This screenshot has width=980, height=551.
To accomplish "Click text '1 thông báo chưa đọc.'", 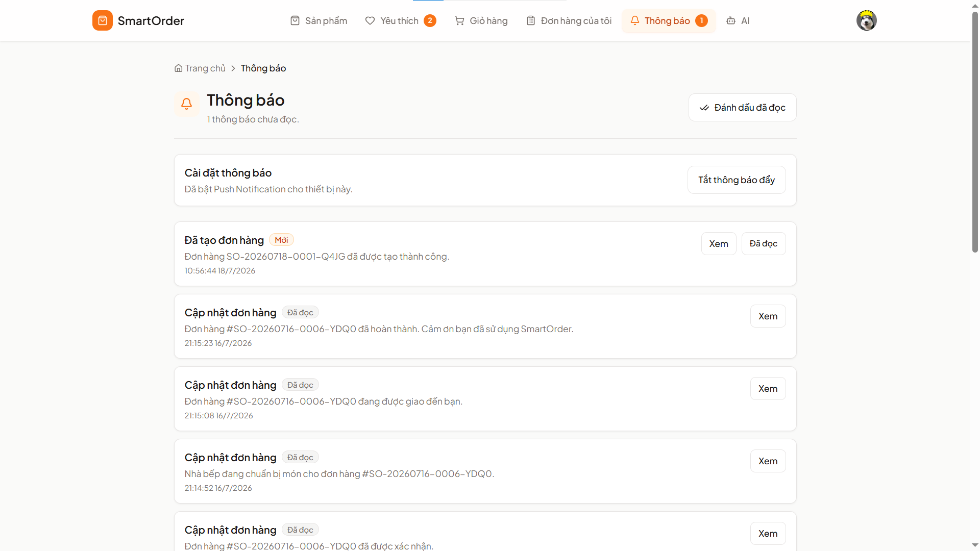I will click(x=253, y=119).
